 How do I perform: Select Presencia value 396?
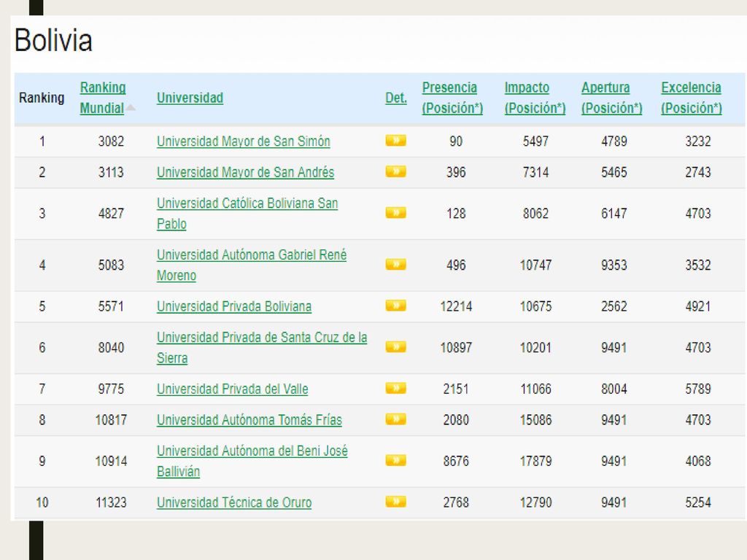point(456,172)
